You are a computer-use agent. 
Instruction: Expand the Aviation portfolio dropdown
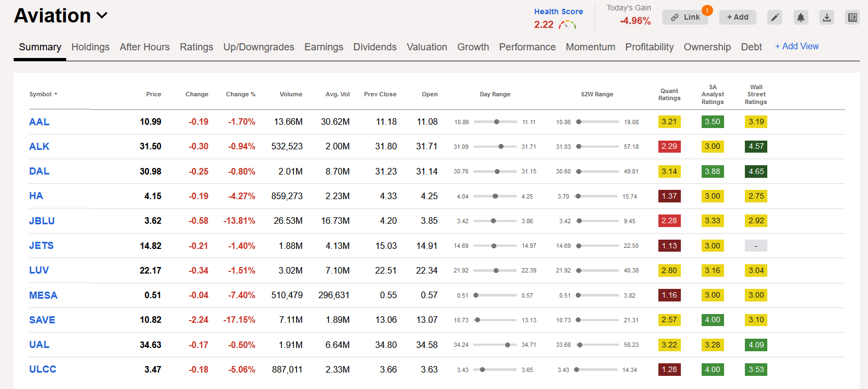102,16
